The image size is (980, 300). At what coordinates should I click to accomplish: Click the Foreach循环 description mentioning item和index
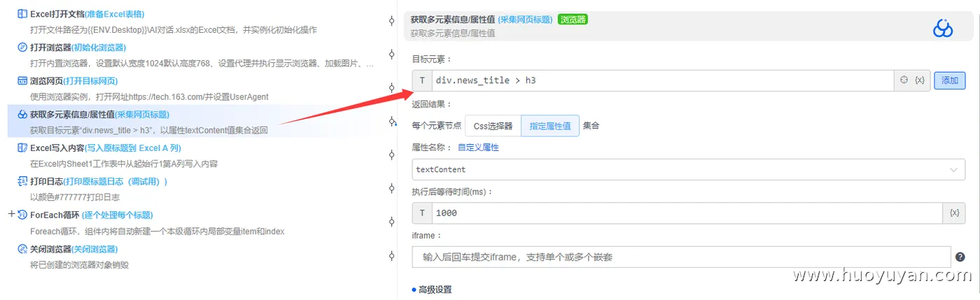click(157, 231)
